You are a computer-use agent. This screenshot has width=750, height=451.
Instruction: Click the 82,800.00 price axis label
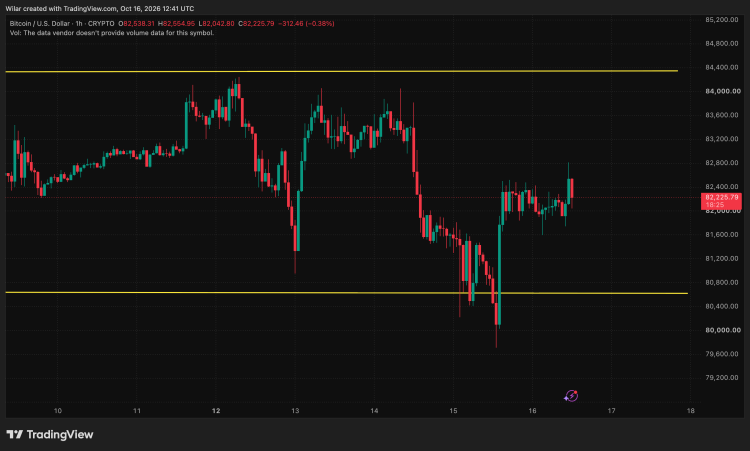[722, 163]
